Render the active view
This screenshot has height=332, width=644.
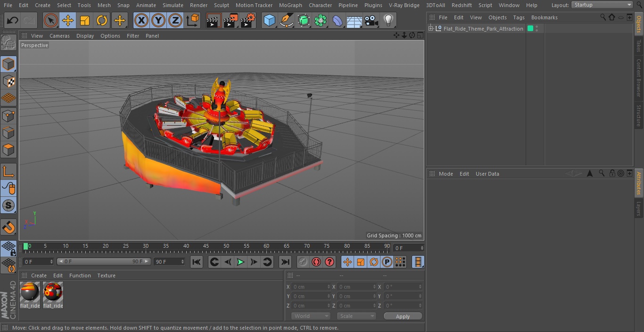(x=214, y=21)
